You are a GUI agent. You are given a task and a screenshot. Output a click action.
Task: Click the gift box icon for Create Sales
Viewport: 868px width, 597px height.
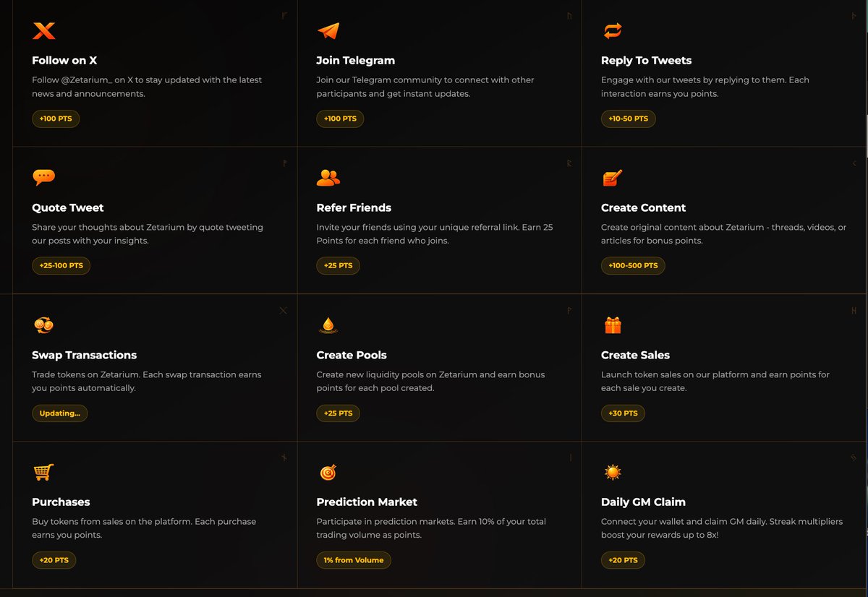613,325
